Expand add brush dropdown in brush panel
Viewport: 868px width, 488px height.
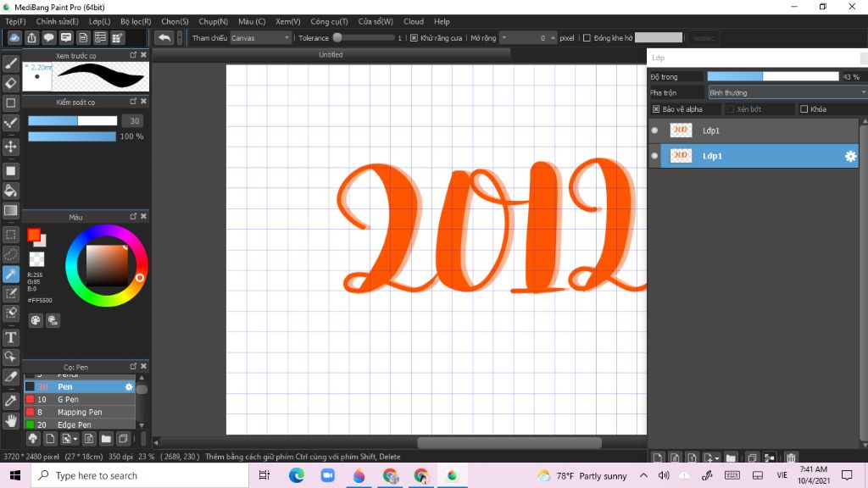click(x=75, y=439)
